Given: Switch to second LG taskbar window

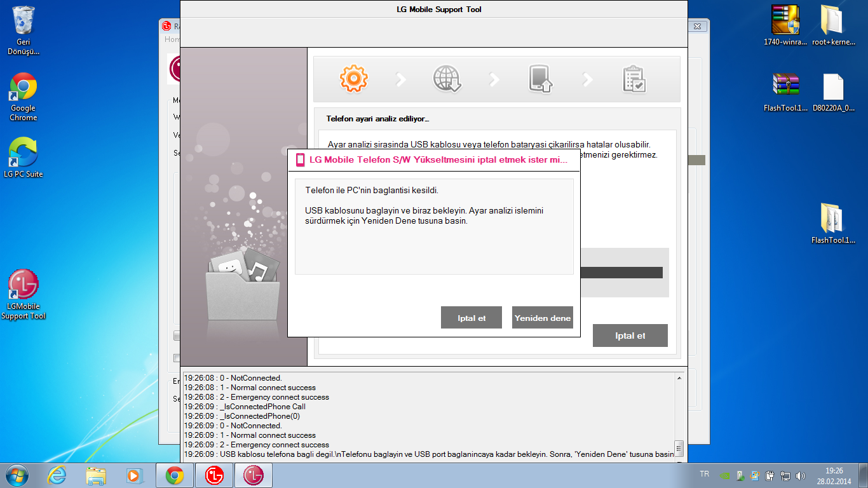Looking at the screenshot, I should tap(254, 475).
